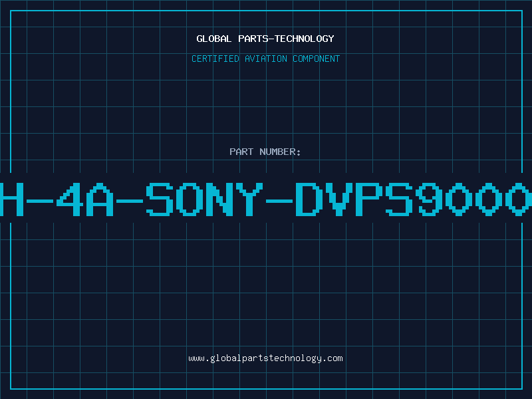Image resolution: width=532 pixels, height=399 pixels.
Task: Select the SONY segment of part number
Action: 204,199
